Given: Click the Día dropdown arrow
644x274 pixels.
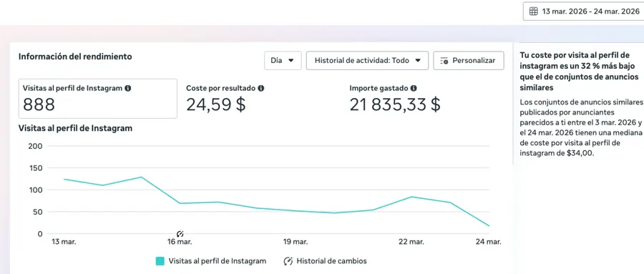Looking at the screenshot, I should pos(291,60).
